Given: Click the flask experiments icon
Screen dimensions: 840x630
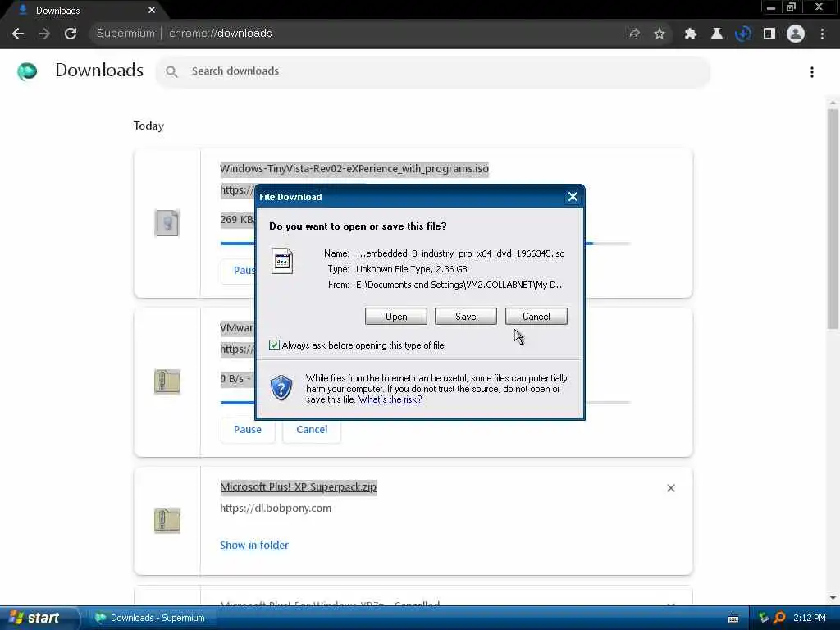Looking at the screenshot, I should (717, 34).
